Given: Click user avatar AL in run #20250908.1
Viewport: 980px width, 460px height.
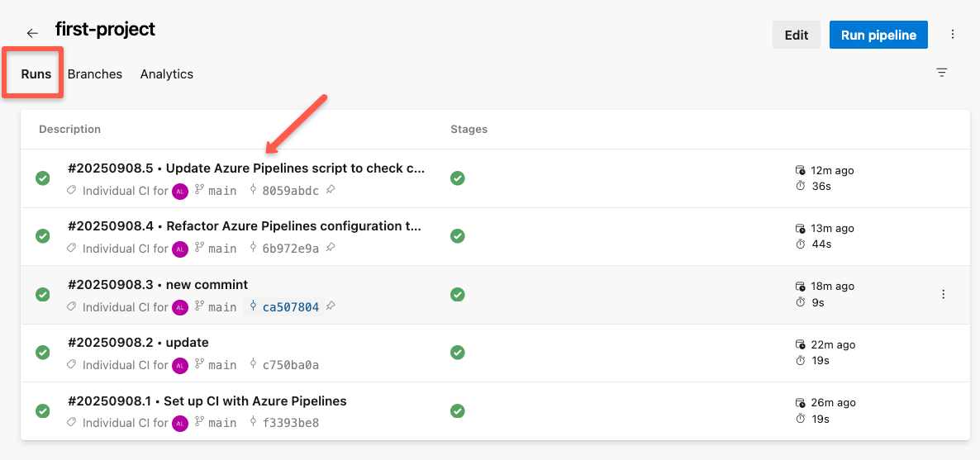Looking at the screenshot, I should coord(180,424).
